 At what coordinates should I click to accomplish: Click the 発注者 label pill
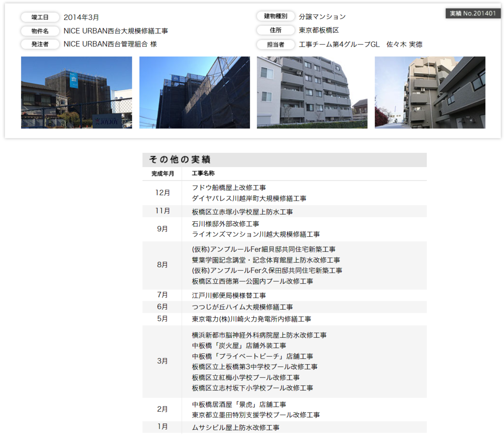point(40,44)
